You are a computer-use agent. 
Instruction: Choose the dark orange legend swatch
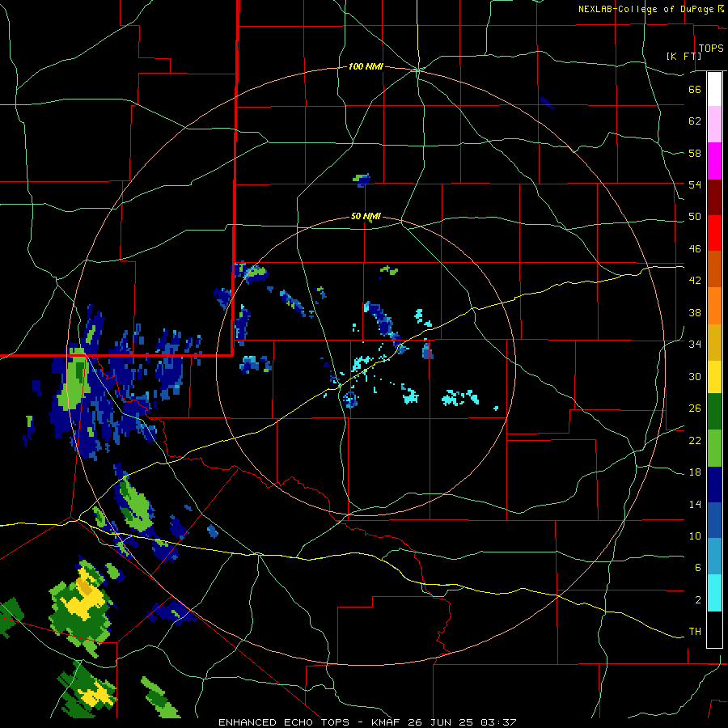pyautogui.click(x=714, y=269)
